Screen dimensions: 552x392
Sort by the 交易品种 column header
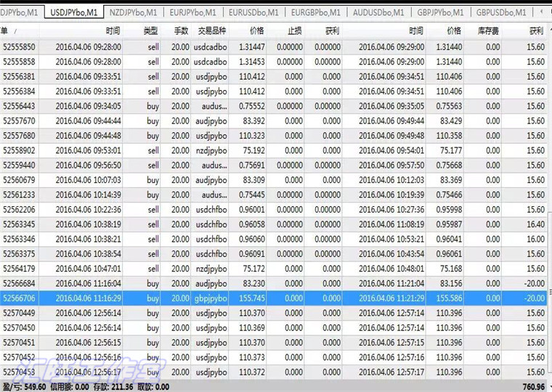tap(210, 31)
